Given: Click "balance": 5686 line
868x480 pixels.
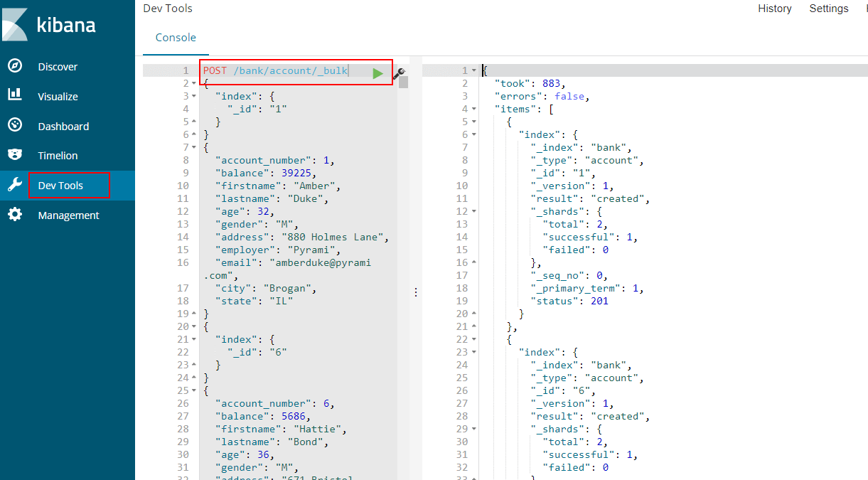Looking at the screenshot, I should click(262, 417).
